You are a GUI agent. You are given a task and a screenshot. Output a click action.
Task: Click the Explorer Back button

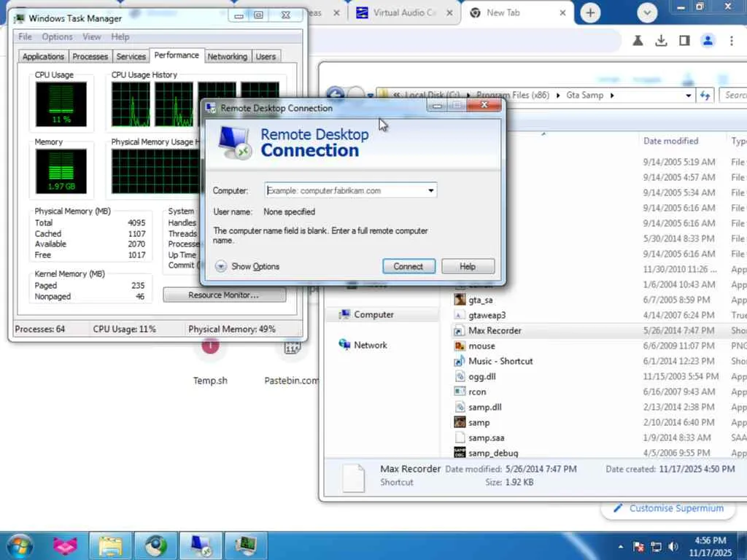point(335,93)
